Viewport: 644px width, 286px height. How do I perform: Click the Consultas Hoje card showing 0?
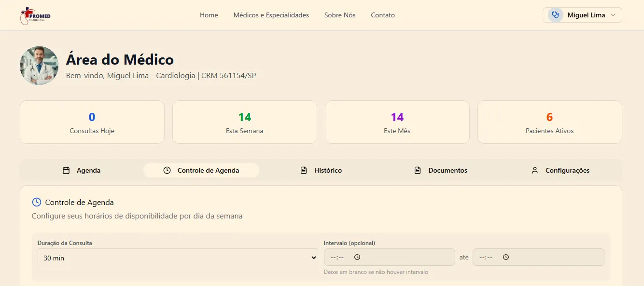coord(92,122)
